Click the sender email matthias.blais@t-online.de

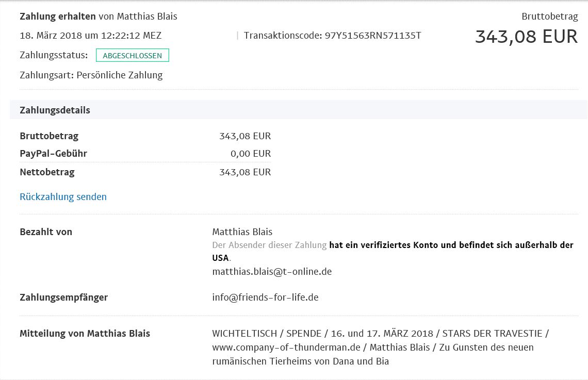[x=272, y=271]
